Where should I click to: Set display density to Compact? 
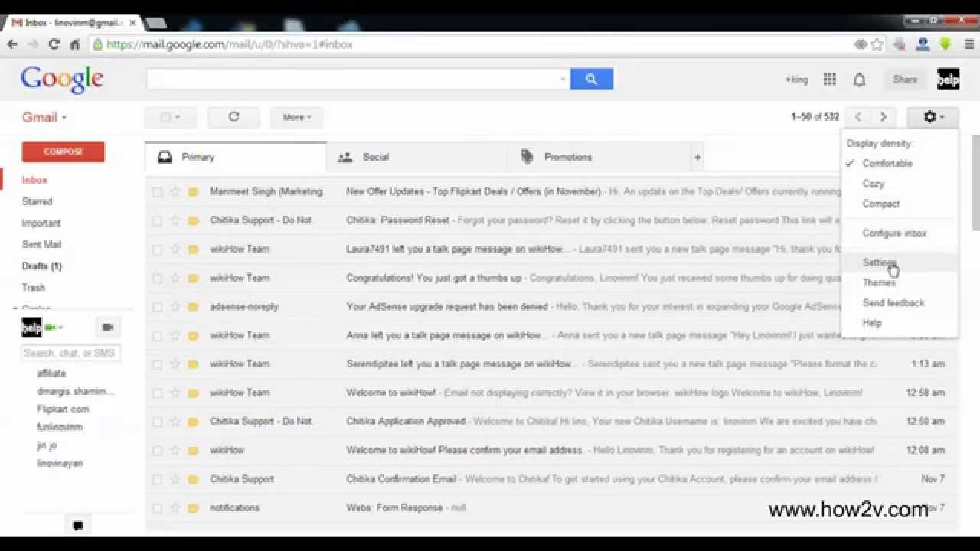point(899,204)
